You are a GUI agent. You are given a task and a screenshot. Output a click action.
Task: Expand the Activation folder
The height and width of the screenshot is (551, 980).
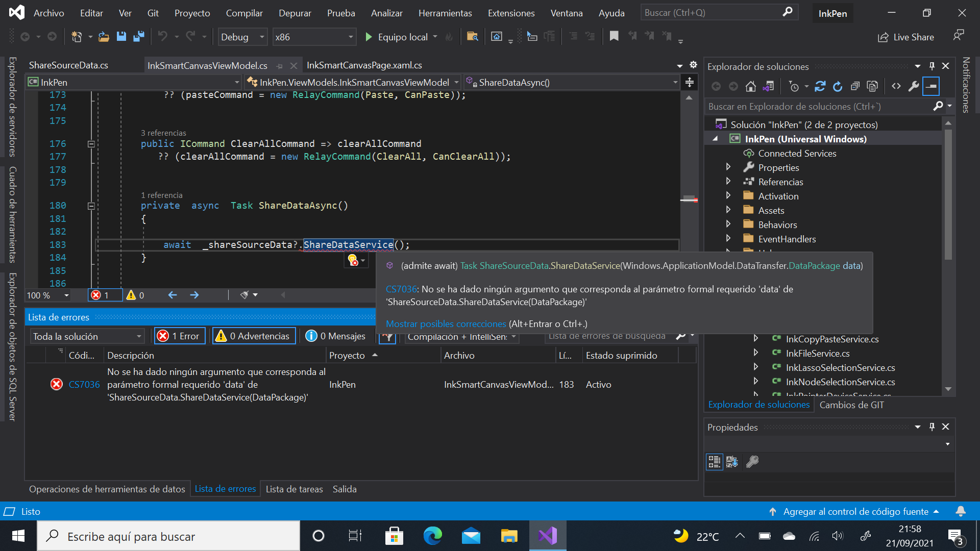pos(728,195)
